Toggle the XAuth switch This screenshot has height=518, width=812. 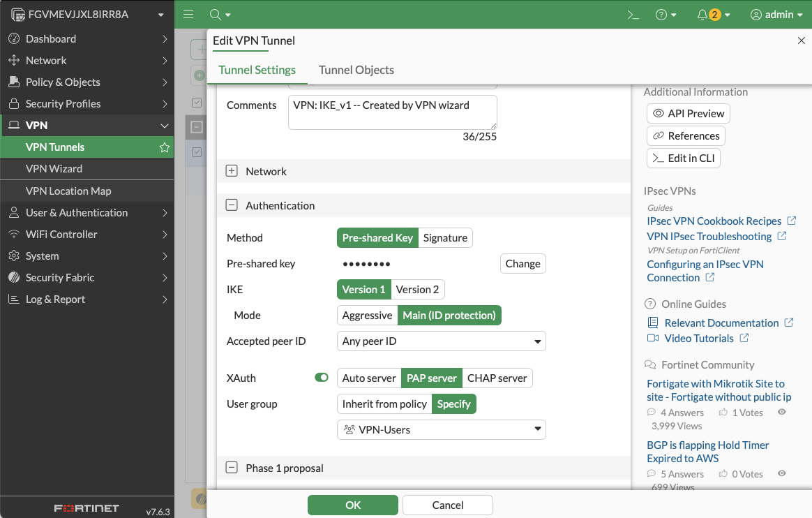point(322,378)
